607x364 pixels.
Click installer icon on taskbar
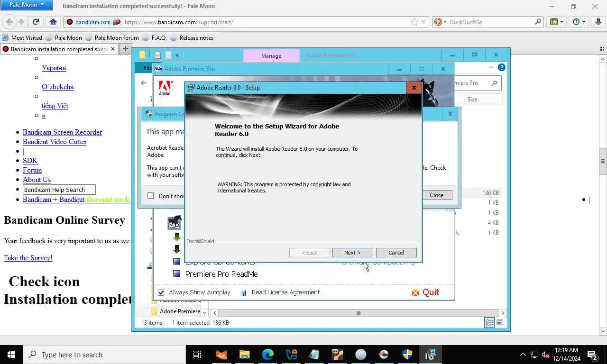pos(431,355)
